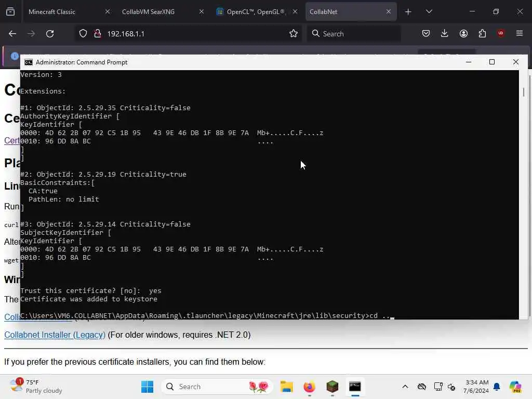Open File Explorer from the taskbar
This screenshot has height=399, width=532.
click(x=287, y=387)
